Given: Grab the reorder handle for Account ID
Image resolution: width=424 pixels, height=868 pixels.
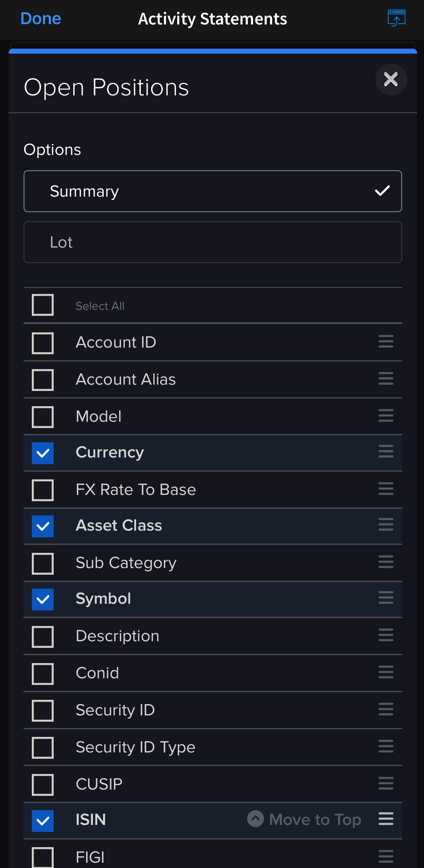Looking at the screenshot, I should point(386,341).
